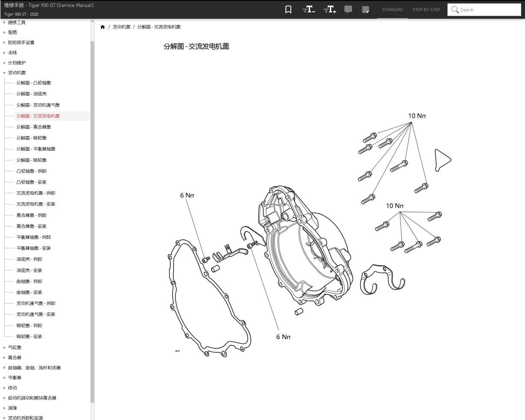Click the bookmark icon in the top toolbar
Image resolution: width=525 pixels, height=420 pixels.
(288, 9)
